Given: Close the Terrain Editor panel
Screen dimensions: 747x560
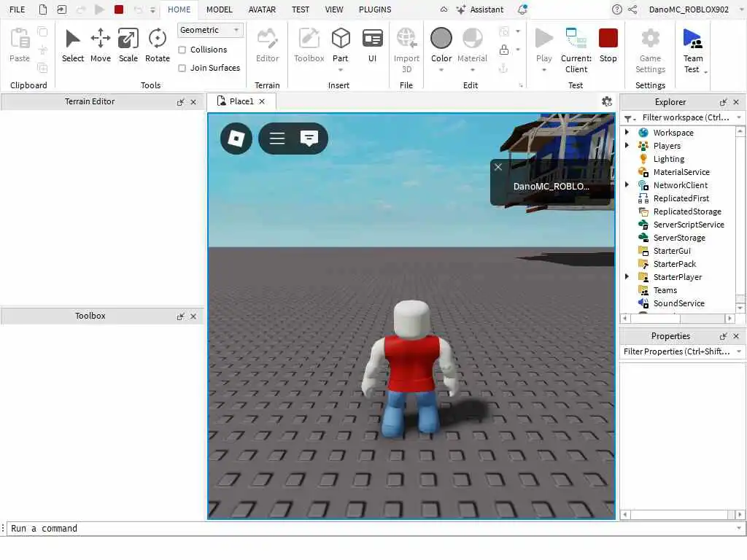Looking at the screenshot, I should [193, 102].
